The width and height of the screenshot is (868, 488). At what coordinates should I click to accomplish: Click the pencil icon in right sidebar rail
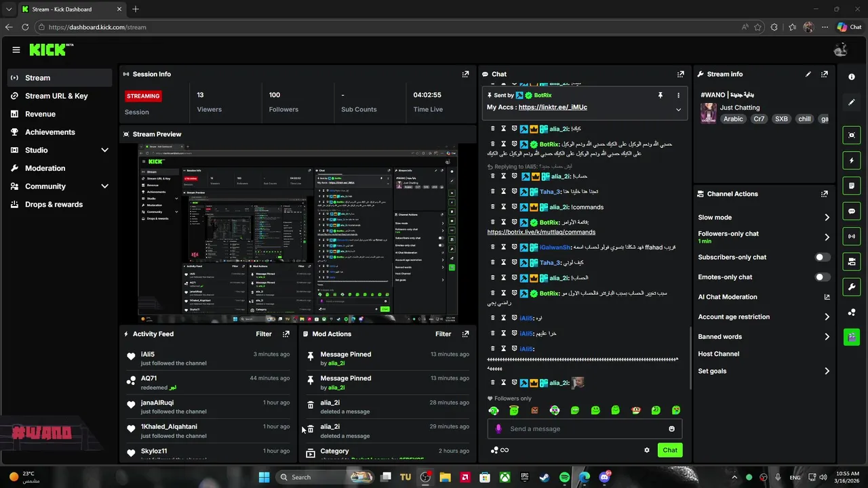point(852,102)
